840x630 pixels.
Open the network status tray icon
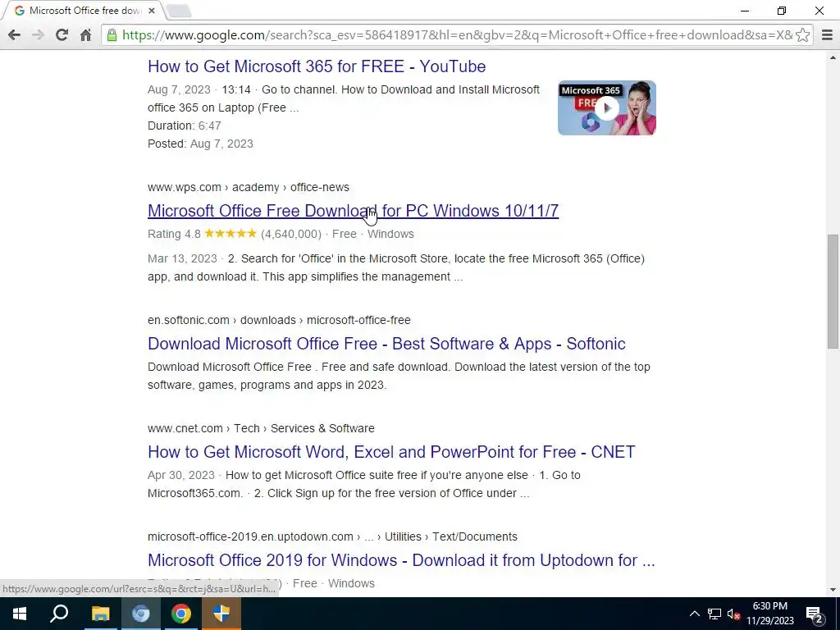(x=714, y=614)
